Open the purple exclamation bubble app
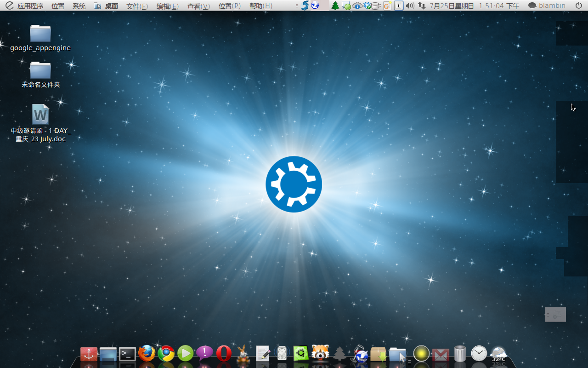The image size is (588, 368). click(x=204, y=353)
